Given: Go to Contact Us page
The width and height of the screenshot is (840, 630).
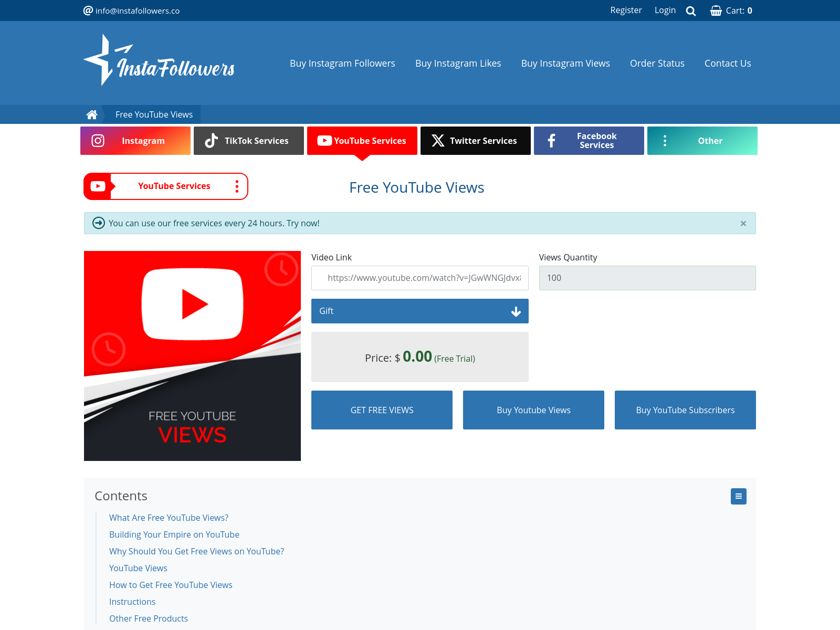Looking at the screenshot, I should point(728,63).
